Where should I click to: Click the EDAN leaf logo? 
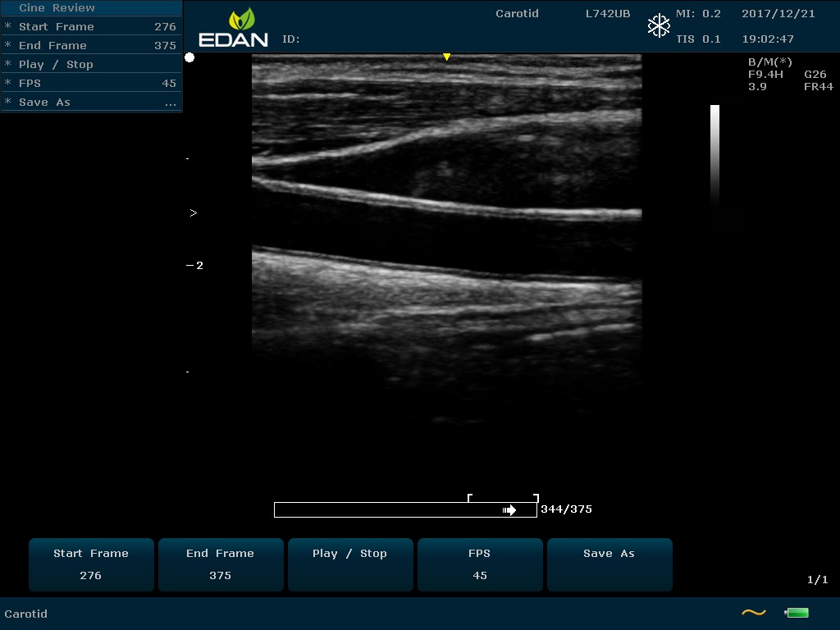[x=242, y=20]
